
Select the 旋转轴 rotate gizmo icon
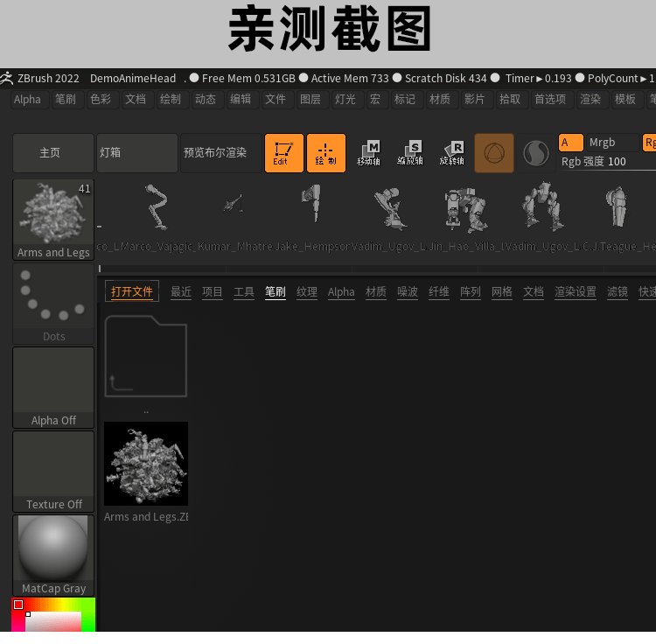pos(452,153)
